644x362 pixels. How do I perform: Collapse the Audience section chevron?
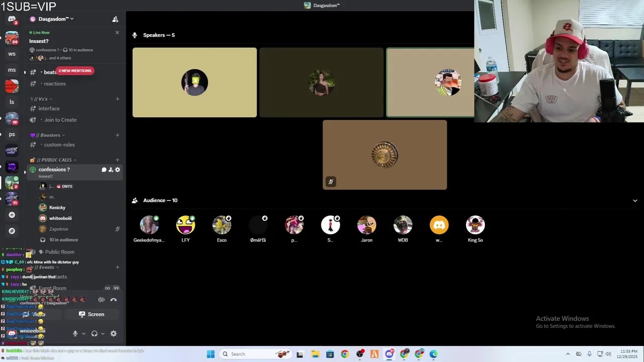point(635,201)
